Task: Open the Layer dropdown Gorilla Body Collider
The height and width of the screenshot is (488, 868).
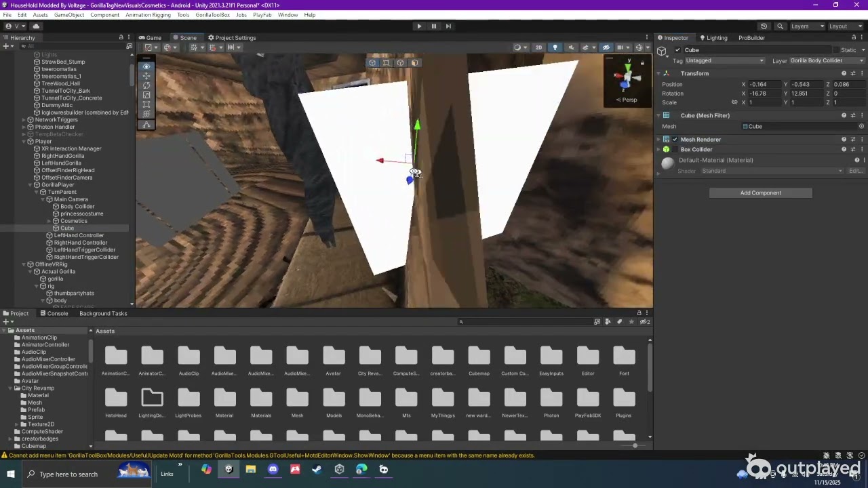Action: pyautogui.click(x=827, y=61)
